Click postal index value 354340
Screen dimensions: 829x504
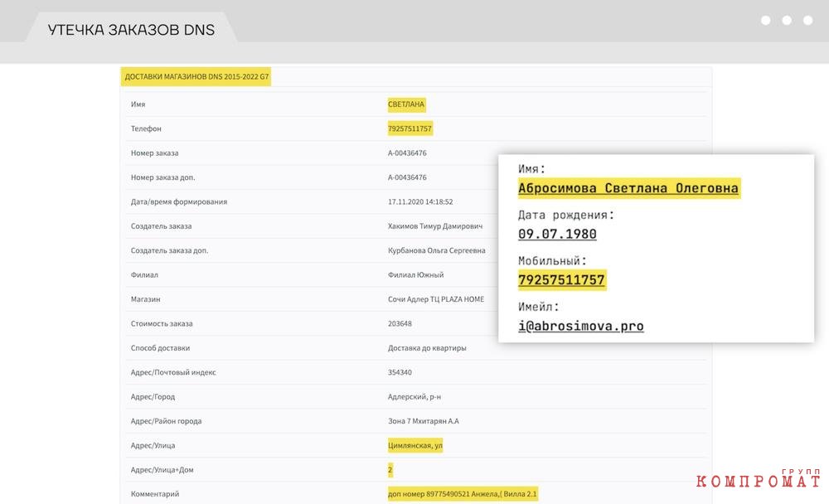tap(400, 372)
